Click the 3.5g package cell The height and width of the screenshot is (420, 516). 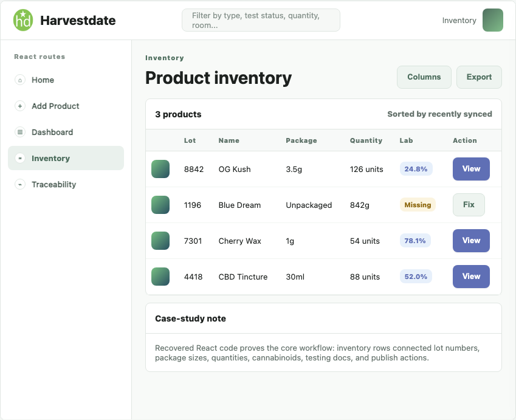pyautogui.click(x=294, y=169)
